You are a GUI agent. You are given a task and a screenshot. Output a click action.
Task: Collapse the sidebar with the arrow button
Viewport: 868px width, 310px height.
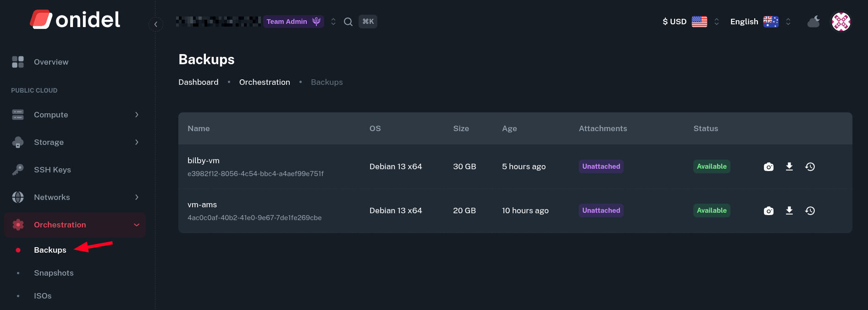[x=156, y=24]
